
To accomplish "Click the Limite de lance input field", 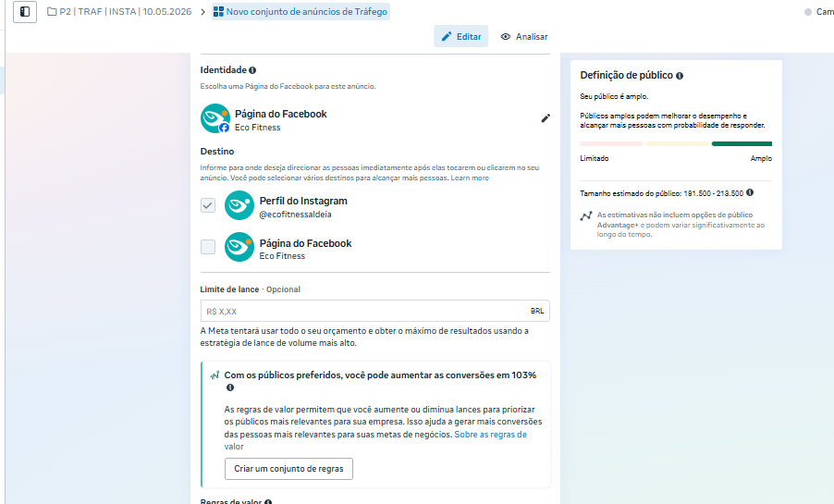I will point(375,311).
